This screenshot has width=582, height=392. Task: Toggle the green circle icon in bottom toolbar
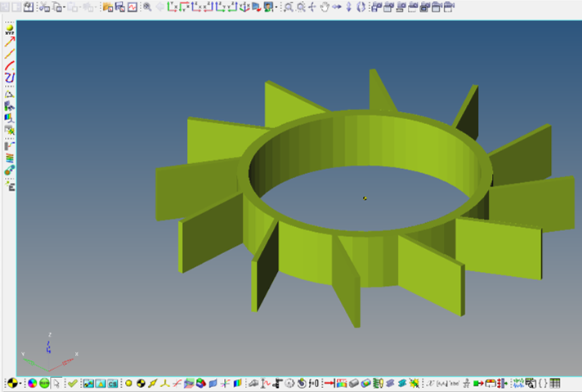(x=44, y=383)
